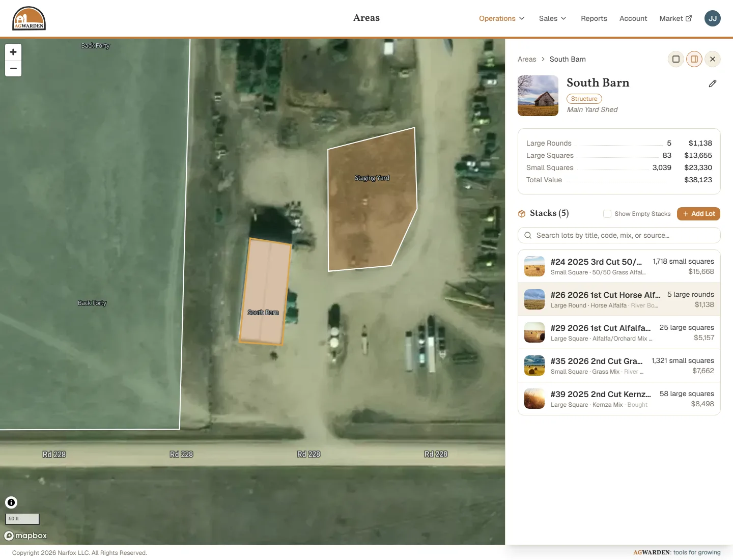Screen dimensions: 733x560
Task: Click the thumbnail image of lot #39
Action: pos(534,399)
